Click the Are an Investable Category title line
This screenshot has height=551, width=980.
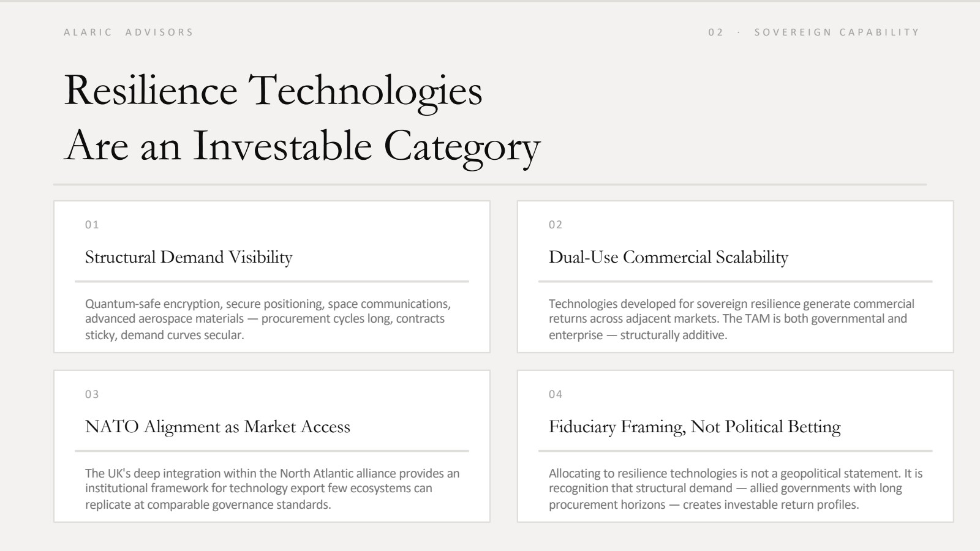(x=302, y=147)
